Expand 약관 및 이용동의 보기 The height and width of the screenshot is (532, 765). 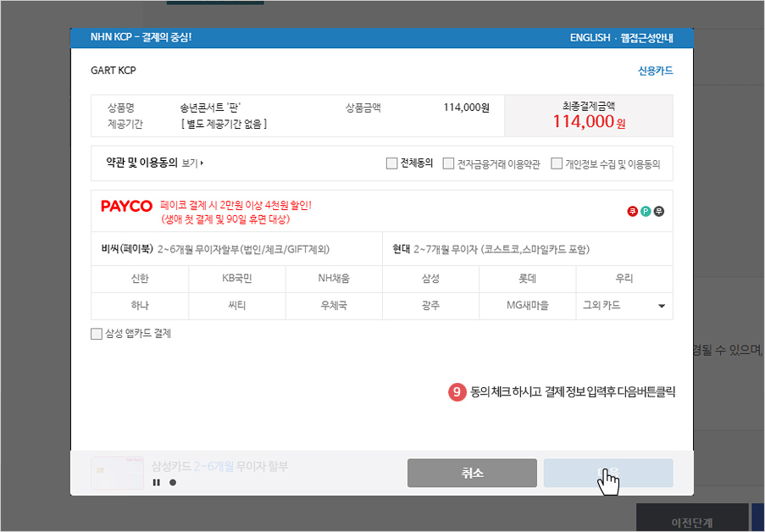tap(193, 163)
